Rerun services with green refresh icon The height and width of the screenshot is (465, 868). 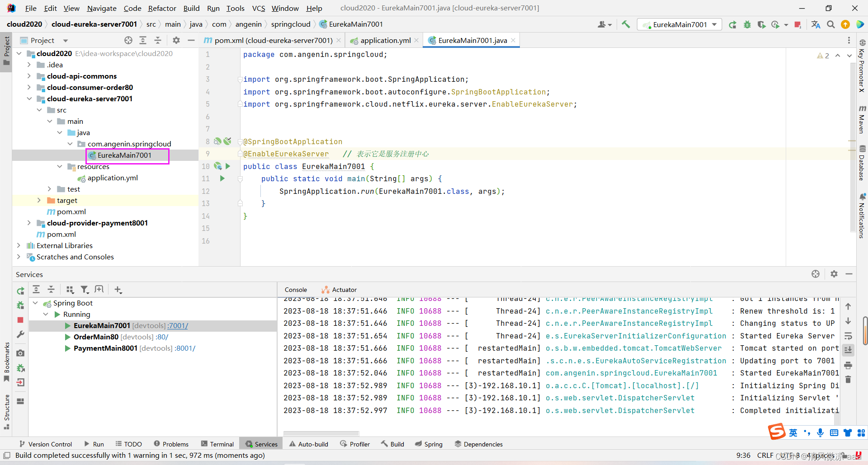[20, 291]
